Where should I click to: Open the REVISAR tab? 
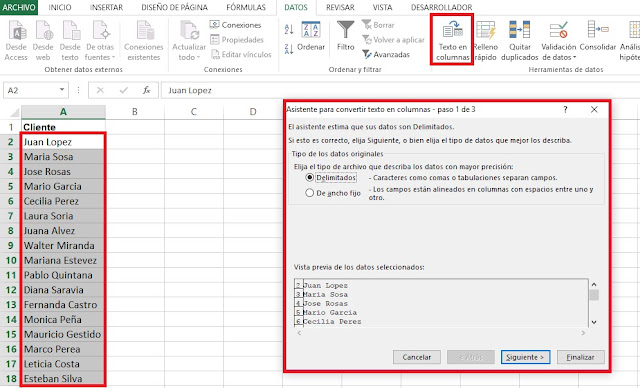coord(340,7)
